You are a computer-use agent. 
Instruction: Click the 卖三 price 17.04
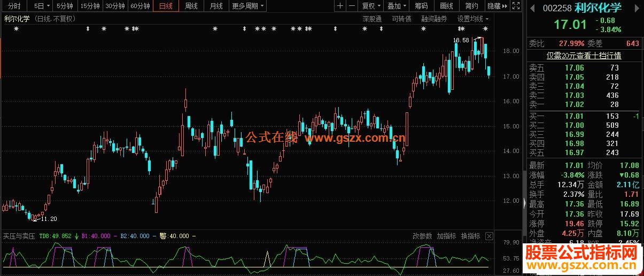coord(575,86)
